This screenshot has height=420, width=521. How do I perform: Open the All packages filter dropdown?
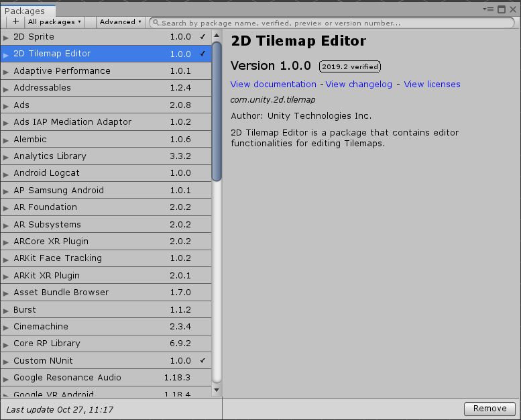pos(54,22)
